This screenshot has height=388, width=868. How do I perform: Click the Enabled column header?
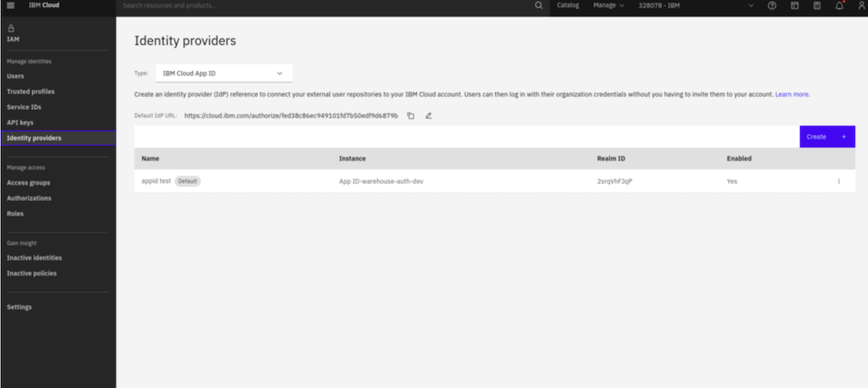pos(739,159)
